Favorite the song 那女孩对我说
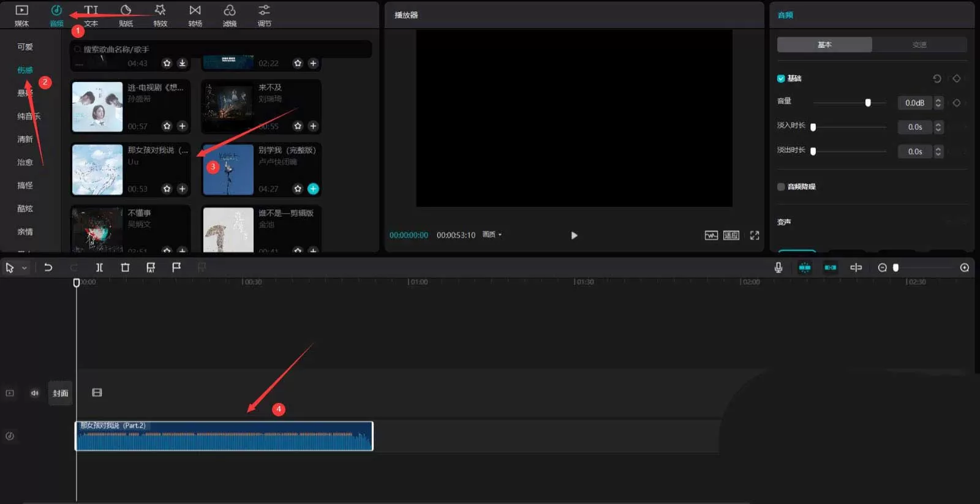 [167, 189]
